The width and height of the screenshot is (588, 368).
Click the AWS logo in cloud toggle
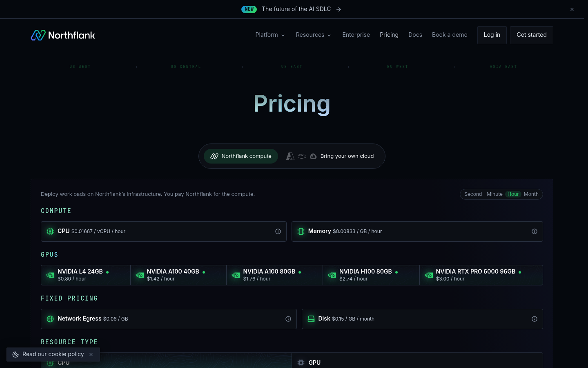pos(302,156)
